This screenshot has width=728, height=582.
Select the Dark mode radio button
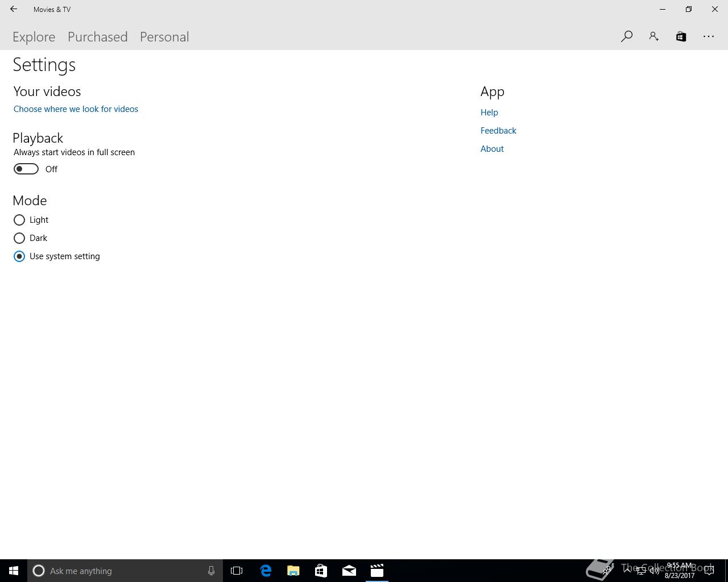coord(19,238)
